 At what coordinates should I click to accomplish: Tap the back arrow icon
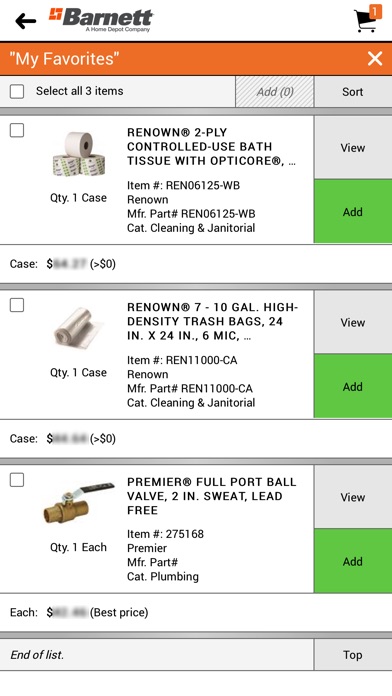(x=25, y=21)
